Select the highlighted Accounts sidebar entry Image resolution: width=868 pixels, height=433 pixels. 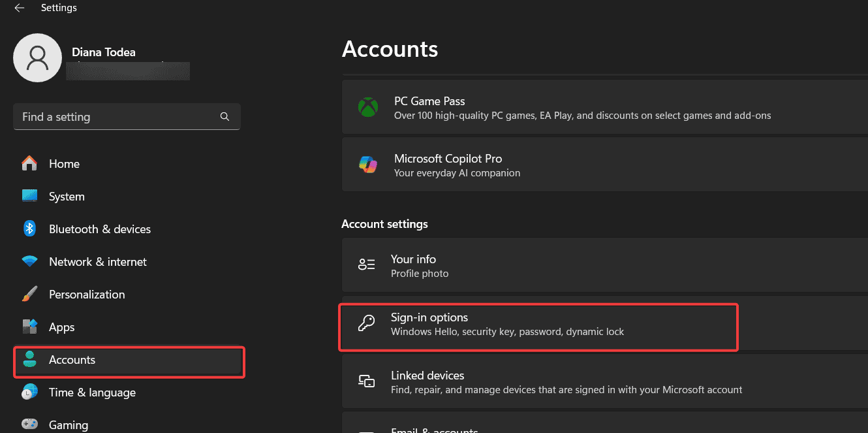pyautogui.click(x=72, y=359)
